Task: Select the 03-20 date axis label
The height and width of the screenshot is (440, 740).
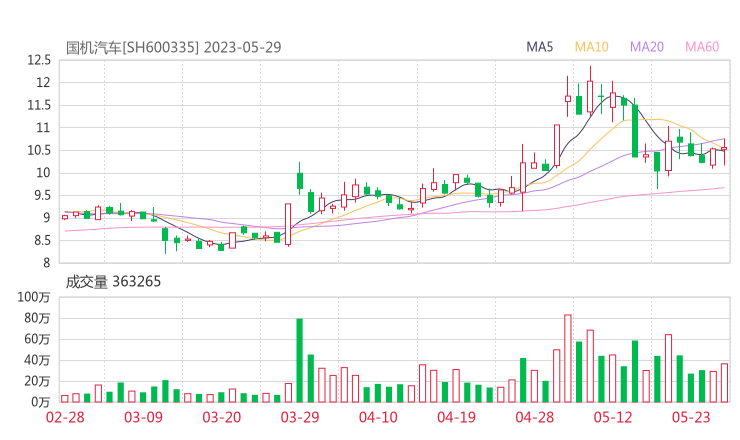Action: [x=222, y=417]
